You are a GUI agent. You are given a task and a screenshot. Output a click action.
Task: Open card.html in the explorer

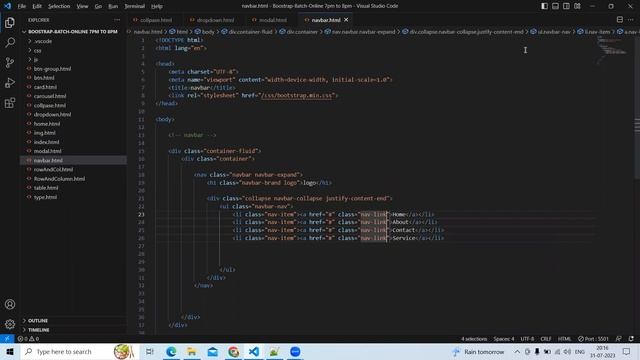point(45,87)
